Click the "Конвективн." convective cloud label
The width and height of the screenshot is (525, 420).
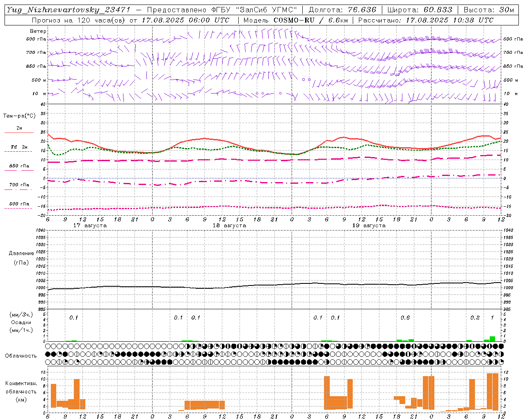pyautogui.click(x=21, y=383)
